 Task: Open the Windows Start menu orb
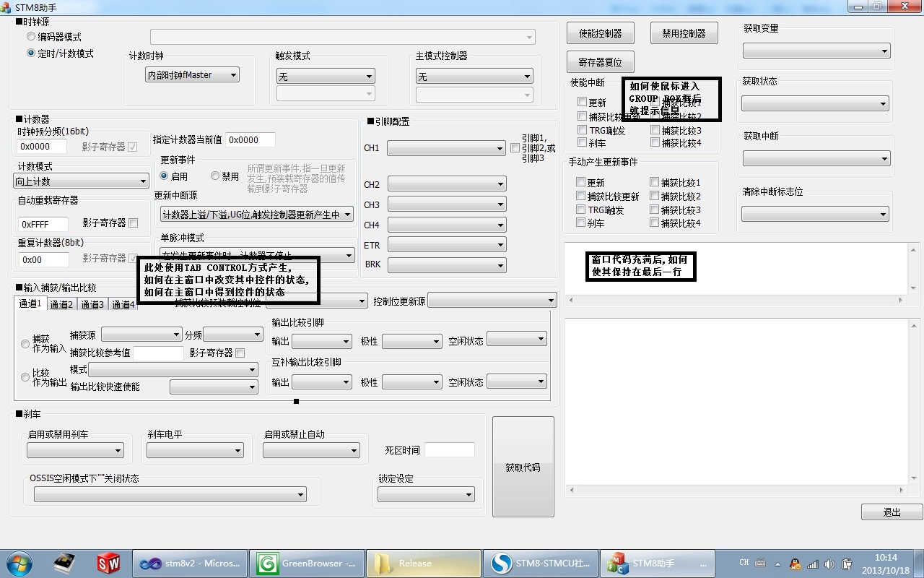tap(18, 563)
